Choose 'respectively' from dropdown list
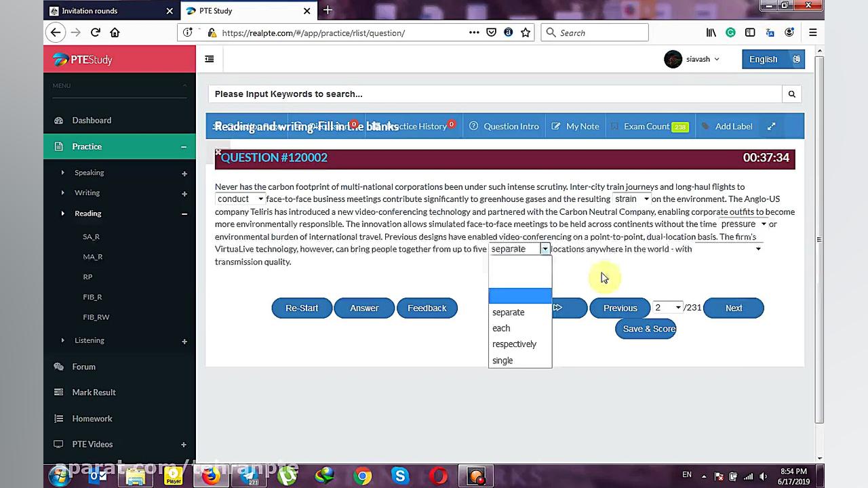 click(520, 344)
